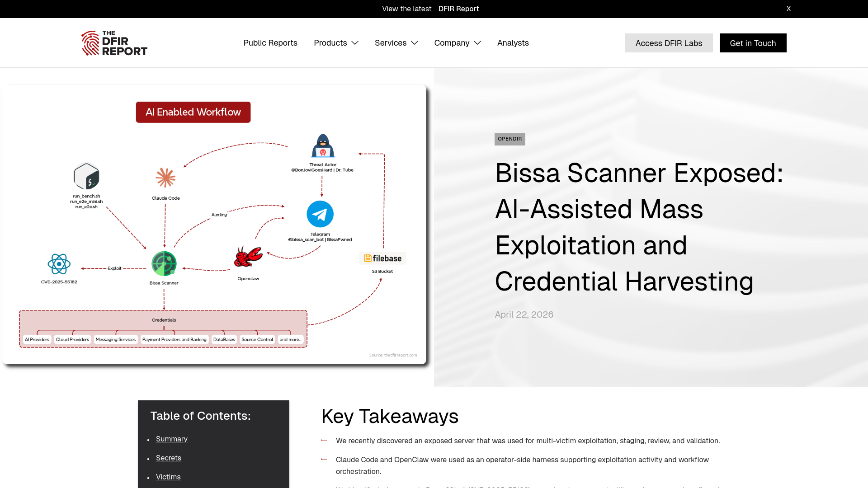The width and height of the screenshot is (868, 488).
Task: Expand the Company chevron arrow
Action: [x=477, y=43]
